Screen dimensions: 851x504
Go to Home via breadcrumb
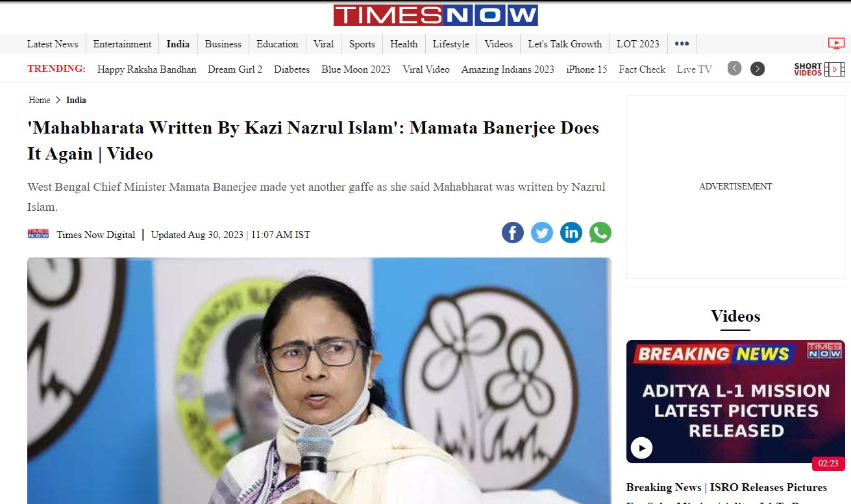40,100
